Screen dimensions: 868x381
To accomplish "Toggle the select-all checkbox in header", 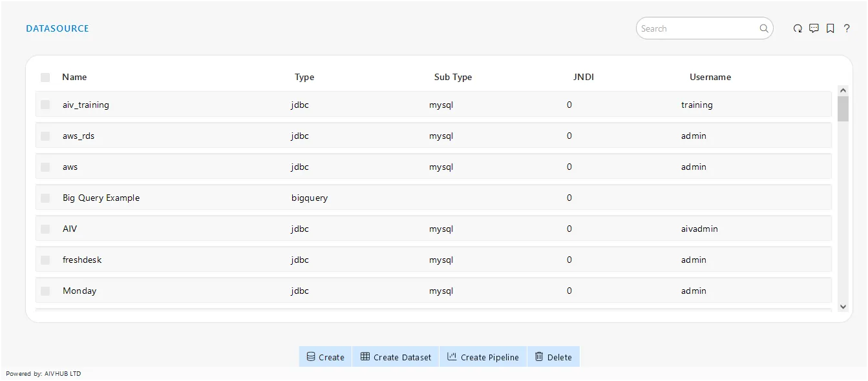I will (45, 77).
